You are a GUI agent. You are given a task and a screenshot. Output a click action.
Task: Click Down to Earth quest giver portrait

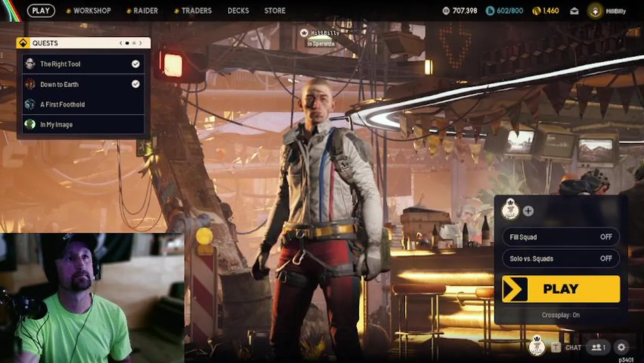pyautogui.click(x=30, y=84)
